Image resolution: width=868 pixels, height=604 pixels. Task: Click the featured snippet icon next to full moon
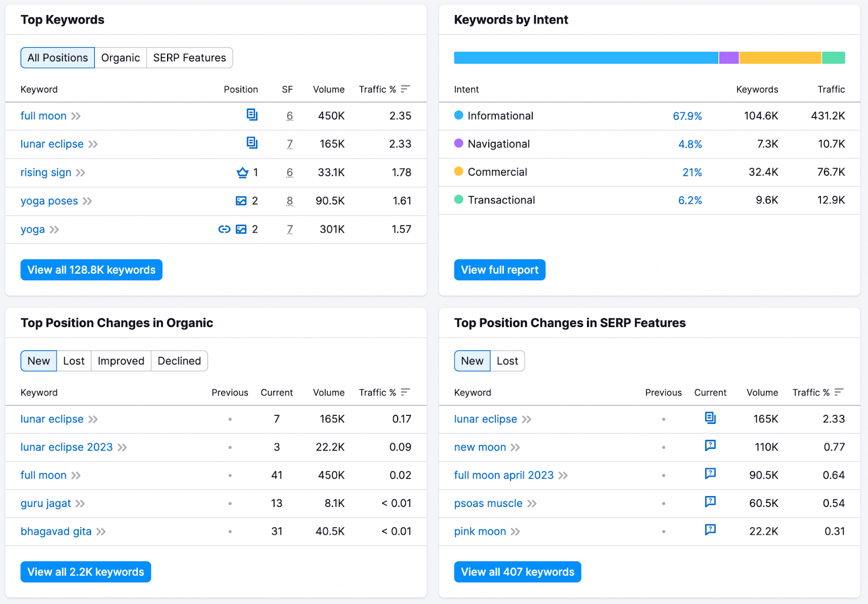pos(252,115)
